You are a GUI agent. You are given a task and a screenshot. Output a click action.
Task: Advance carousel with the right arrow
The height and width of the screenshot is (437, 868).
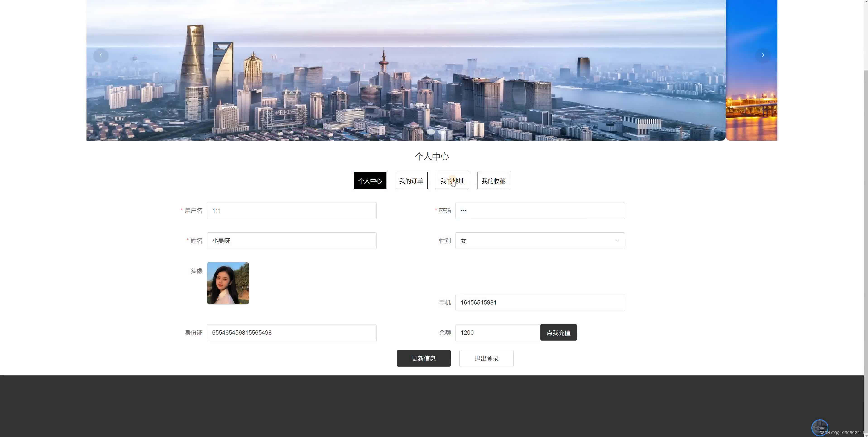tap(762, 55)
